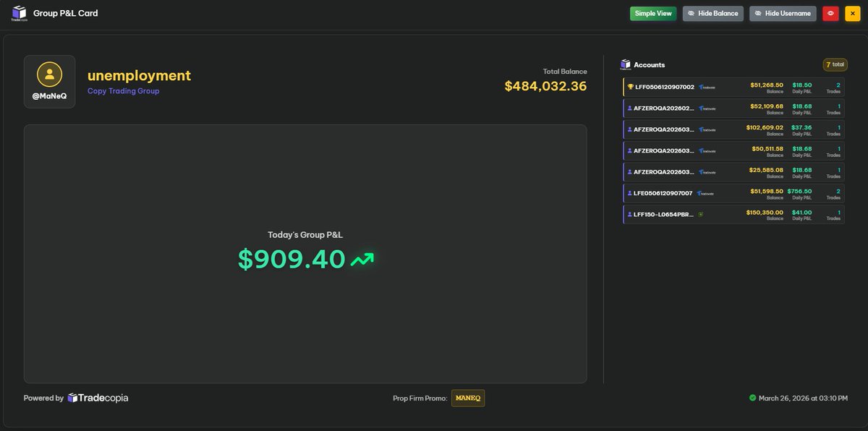868x431 pixels.
Task: Click the $18.50 Daily P&L value
Action: click(802, 85)
